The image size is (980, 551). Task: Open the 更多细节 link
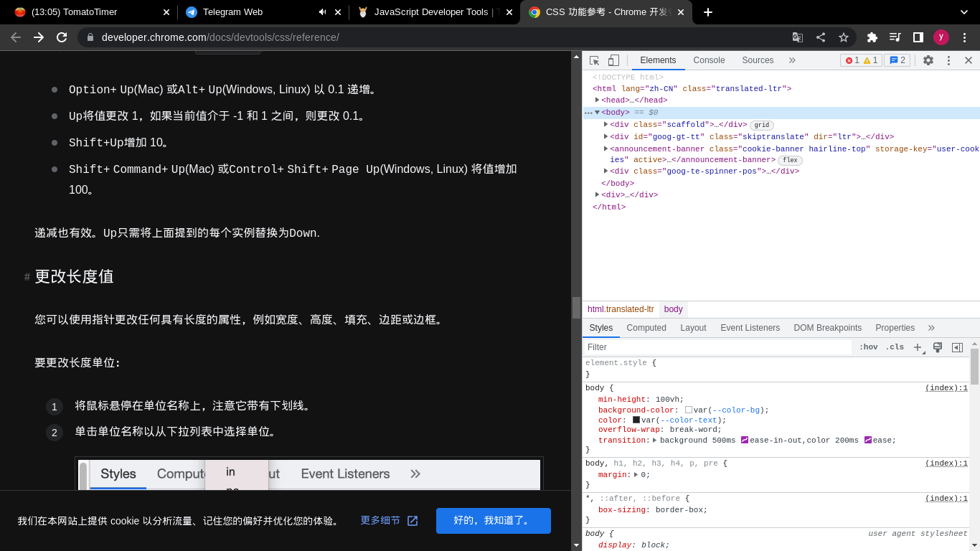[389, 521]
